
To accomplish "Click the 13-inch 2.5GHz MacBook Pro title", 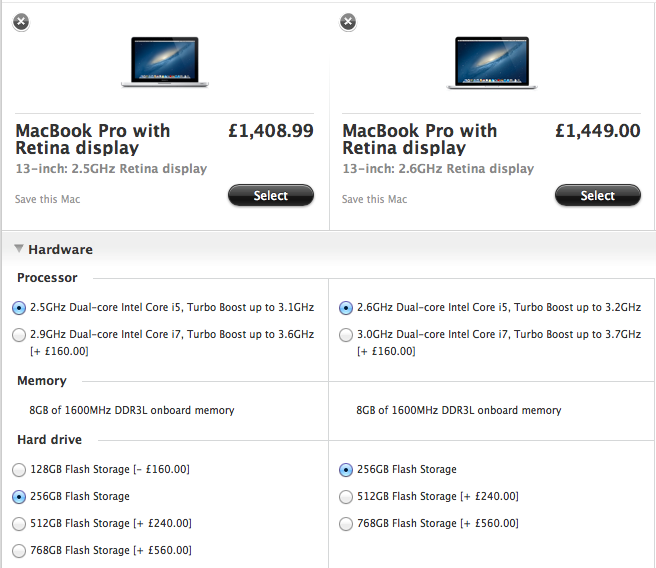I will [93, 139].
